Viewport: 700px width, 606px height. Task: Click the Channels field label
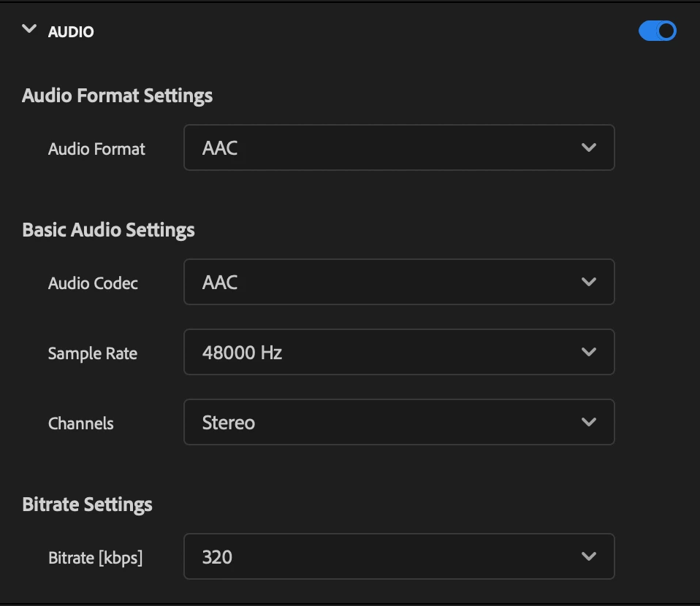[x=81, y=423]
